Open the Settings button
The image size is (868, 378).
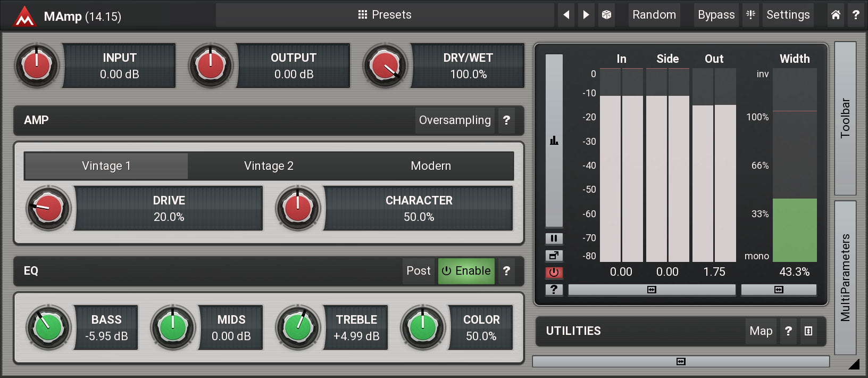[788, 15]
